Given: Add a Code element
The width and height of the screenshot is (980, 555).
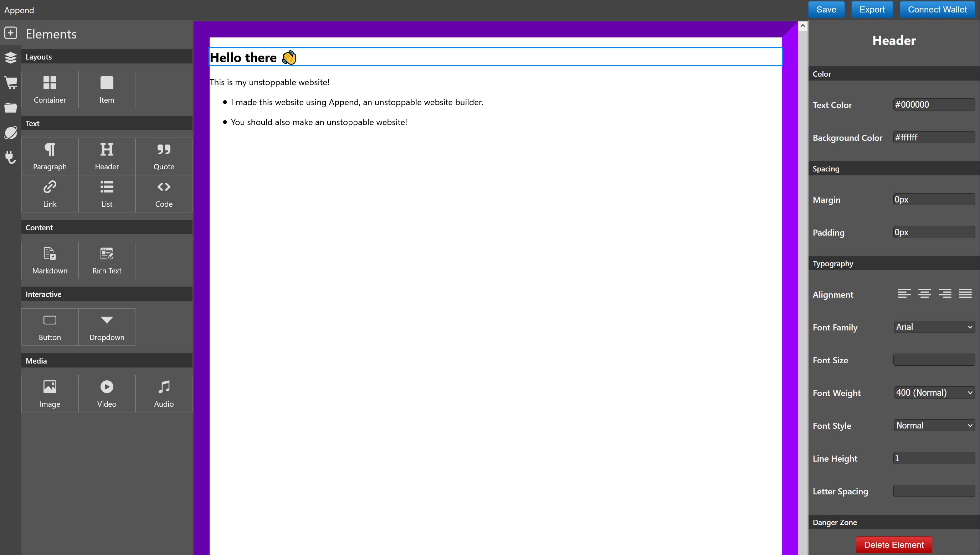Looking at the screenshot, I should click(164, 194).
